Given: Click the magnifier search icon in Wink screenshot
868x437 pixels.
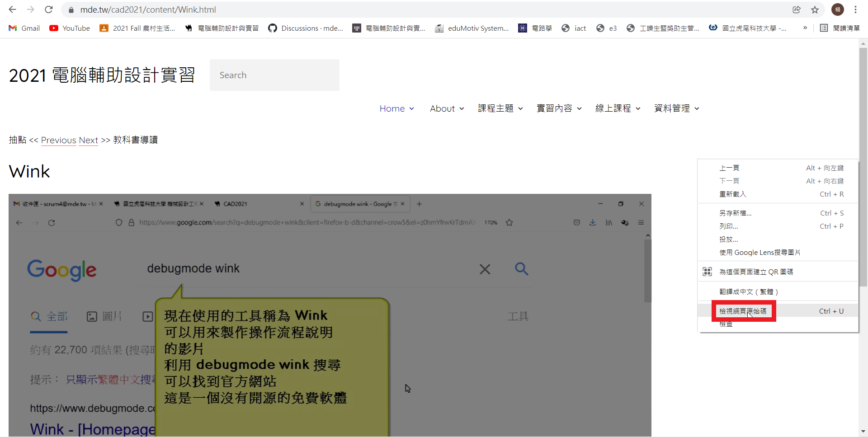Looking at the screenshot, I should coord(522,269).
